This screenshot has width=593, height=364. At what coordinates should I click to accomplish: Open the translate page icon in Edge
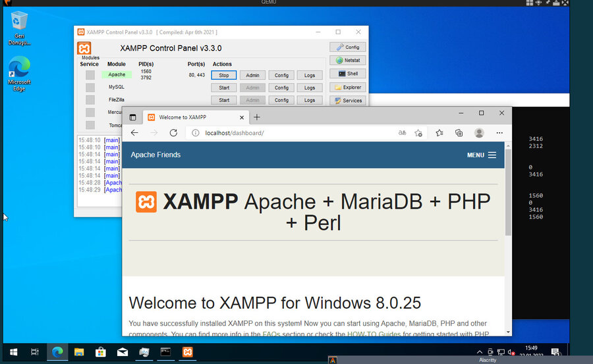coord(402,133)
